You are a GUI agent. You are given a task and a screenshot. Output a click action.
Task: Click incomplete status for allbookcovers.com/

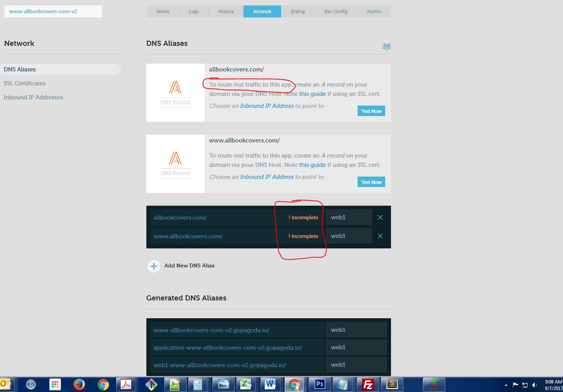pyautogui.click(x=303, y=218)
